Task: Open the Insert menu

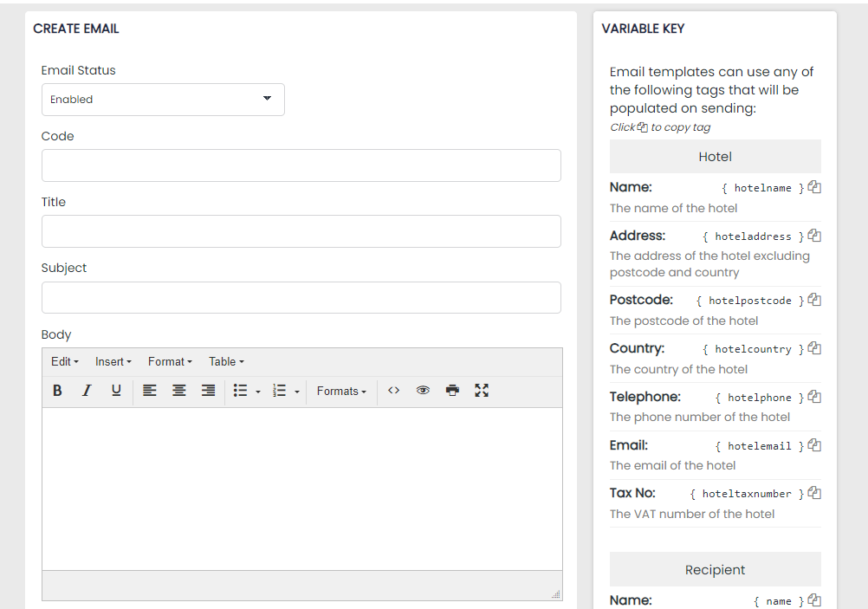Action: pyautogui.click(x=113, y=362)
